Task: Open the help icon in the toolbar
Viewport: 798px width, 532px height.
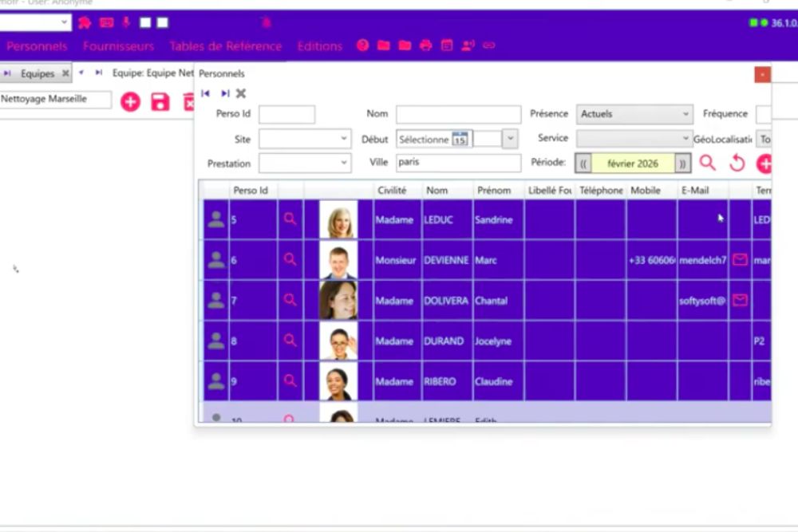Action: (362, 46)
